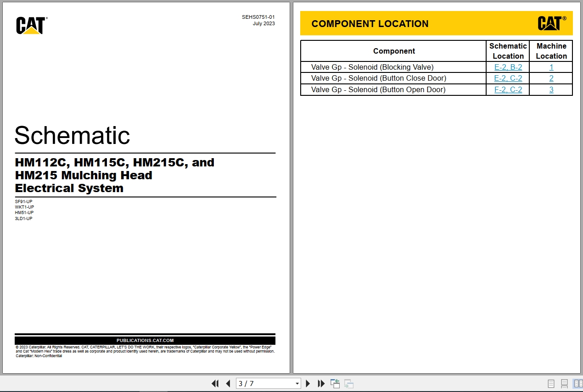This screenshot has height=392, width=583.
Task: Open machine location link 3
Action: click(x=551, y=89)
